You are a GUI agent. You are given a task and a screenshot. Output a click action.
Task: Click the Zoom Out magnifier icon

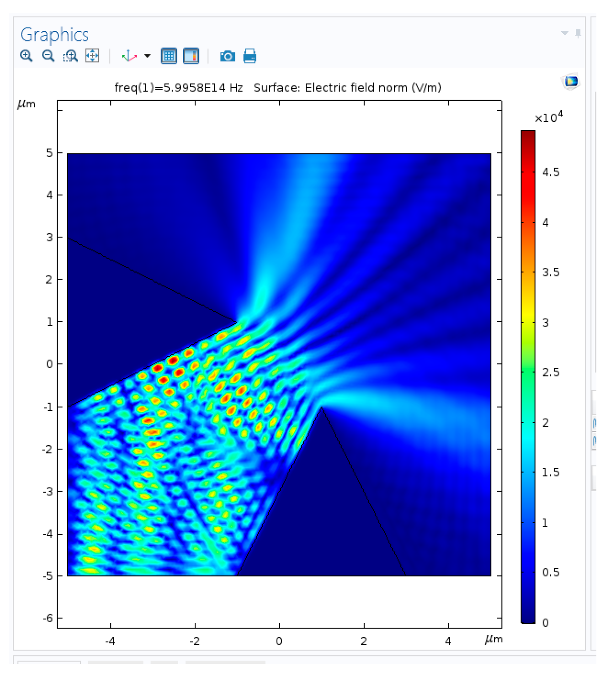click(x=48, y=56)
